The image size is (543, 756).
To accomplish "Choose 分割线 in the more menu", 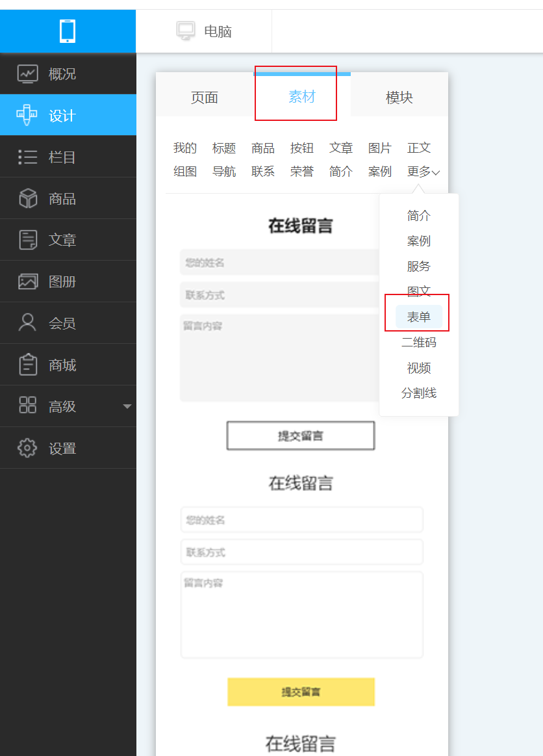I will point(419,393).
